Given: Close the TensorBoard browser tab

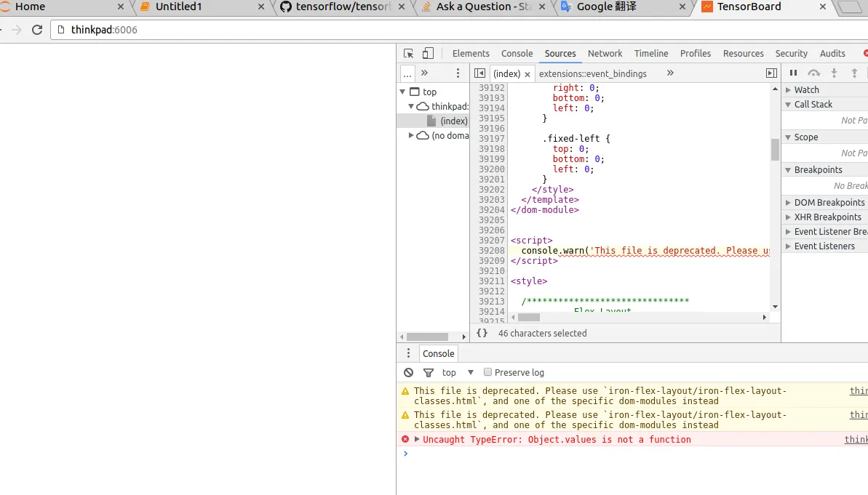Looking at the screenshot, I should tap(823, 7).
